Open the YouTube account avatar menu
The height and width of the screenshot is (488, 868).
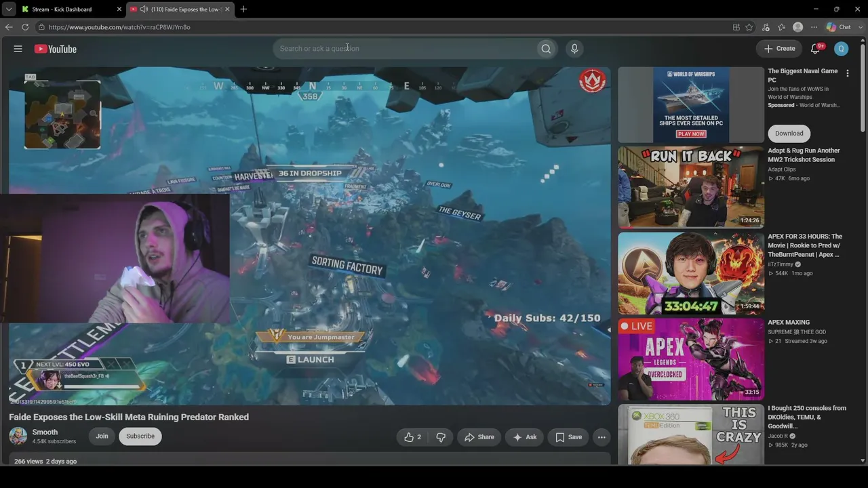(841, 49)
